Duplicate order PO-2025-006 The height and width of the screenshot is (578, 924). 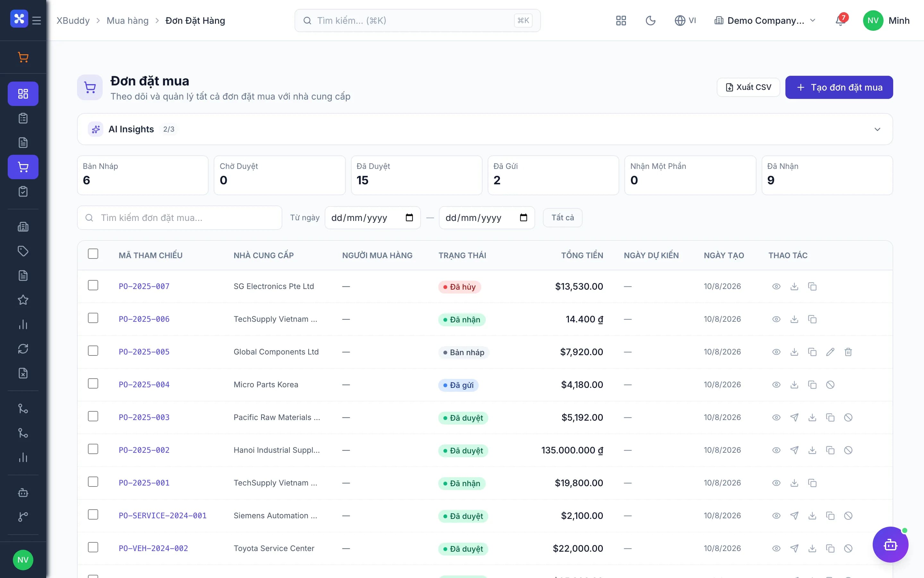[812, 319]
